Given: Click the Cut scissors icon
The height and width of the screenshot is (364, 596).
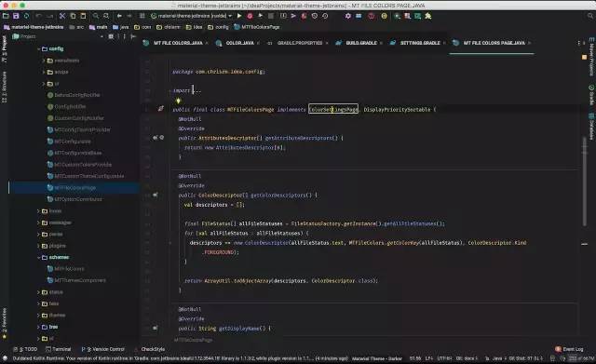Looking at the screenshot, I should (62, 16).
